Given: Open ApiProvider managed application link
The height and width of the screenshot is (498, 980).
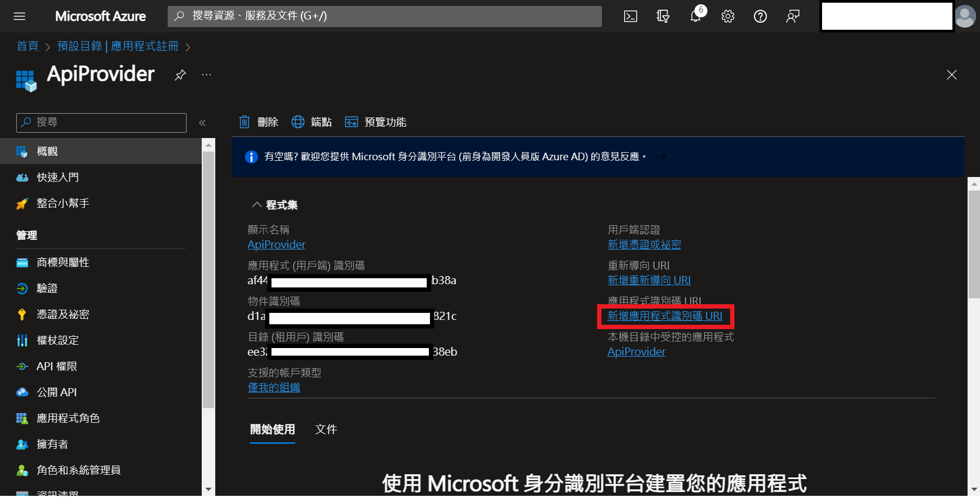Looking at the screenshot, I should (637, 352).
